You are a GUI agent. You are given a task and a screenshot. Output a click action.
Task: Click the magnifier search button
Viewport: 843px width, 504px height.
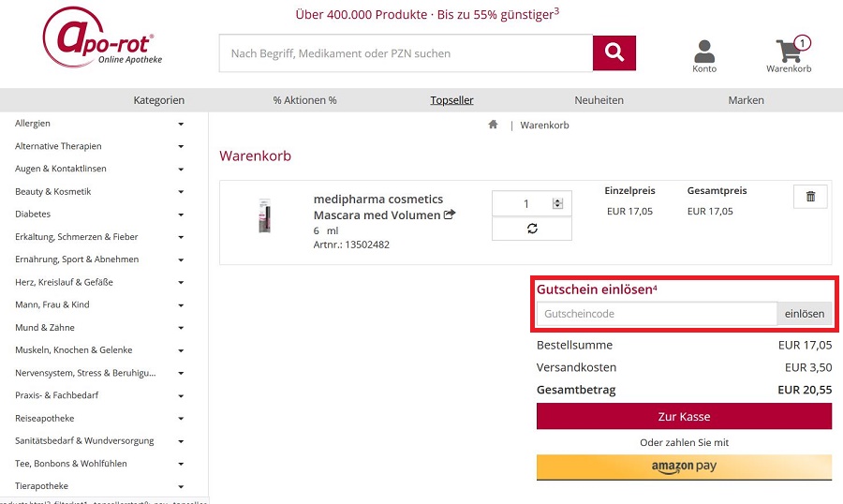tap(614, 52)
